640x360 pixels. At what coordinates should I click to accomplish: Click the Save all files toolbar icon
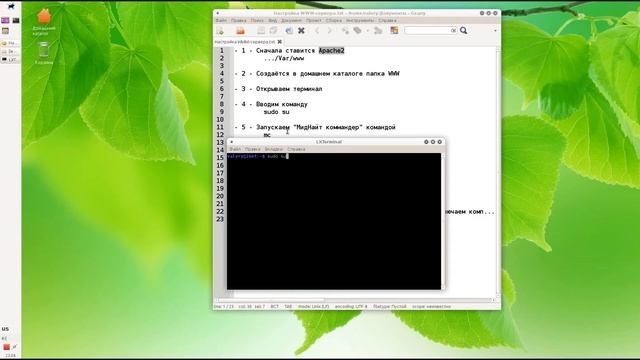[x=273, y=31]
